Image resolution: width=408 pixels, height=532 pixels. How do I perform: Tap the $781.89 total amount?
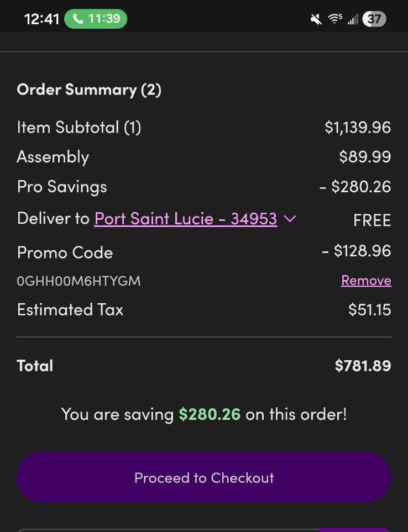point(363,366)
